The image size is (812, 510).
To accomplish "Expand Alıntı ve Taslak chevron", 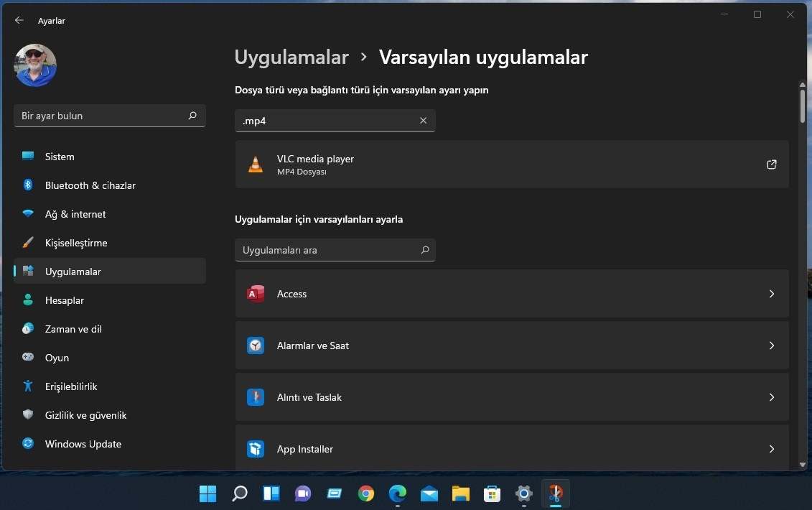I will tap(772, 397).
